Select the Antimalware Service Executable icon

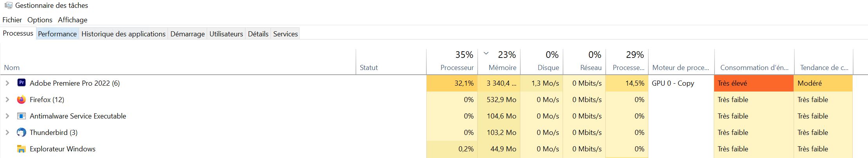[x=22, y=116]
